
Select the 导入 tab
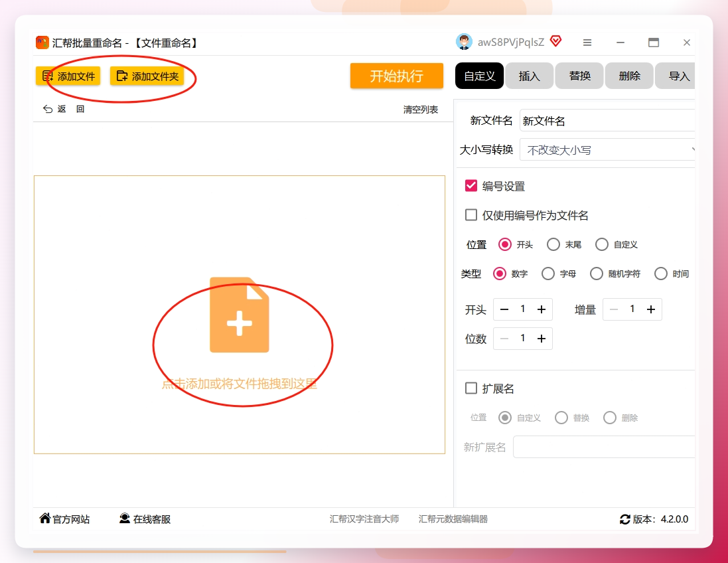coord(676,76)
